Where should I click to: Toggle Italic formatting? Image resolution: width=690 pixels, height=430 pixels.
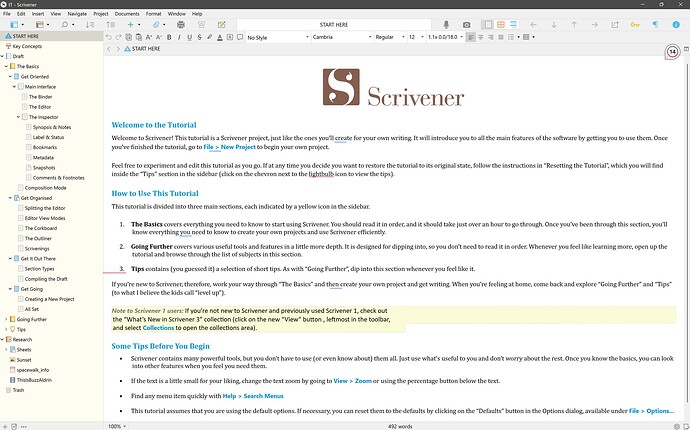(x=179, y=37)
